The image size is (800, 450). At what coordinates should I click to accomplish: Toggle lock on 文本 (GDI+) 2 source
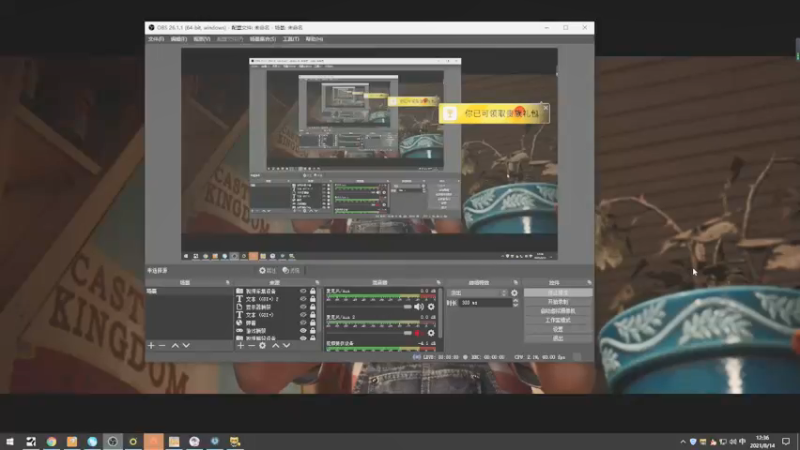click(x=313, y=299)
